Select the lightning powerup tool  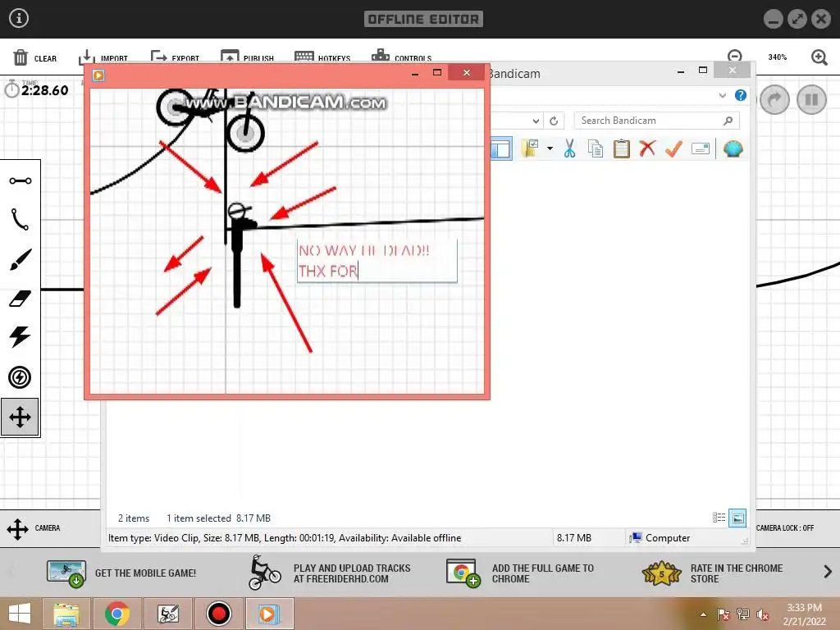coord(21,337)
